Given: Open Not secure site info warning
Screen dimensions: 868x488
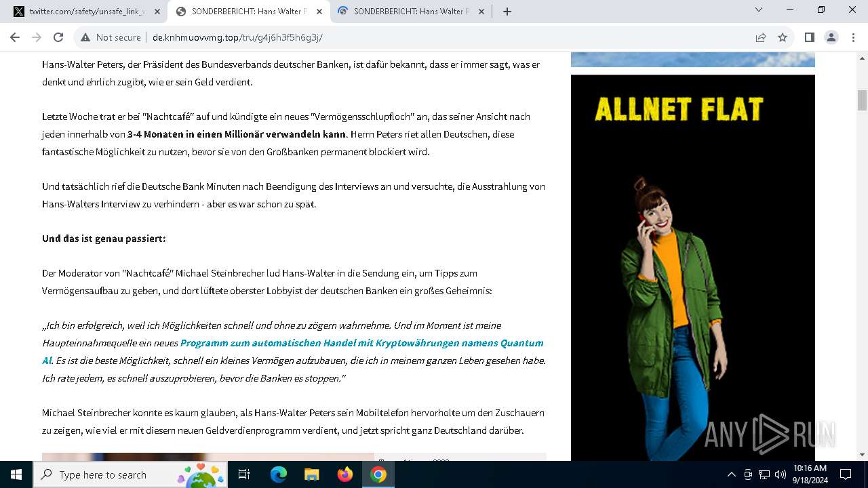Looking at the screenshot, I should coord(111,37).
